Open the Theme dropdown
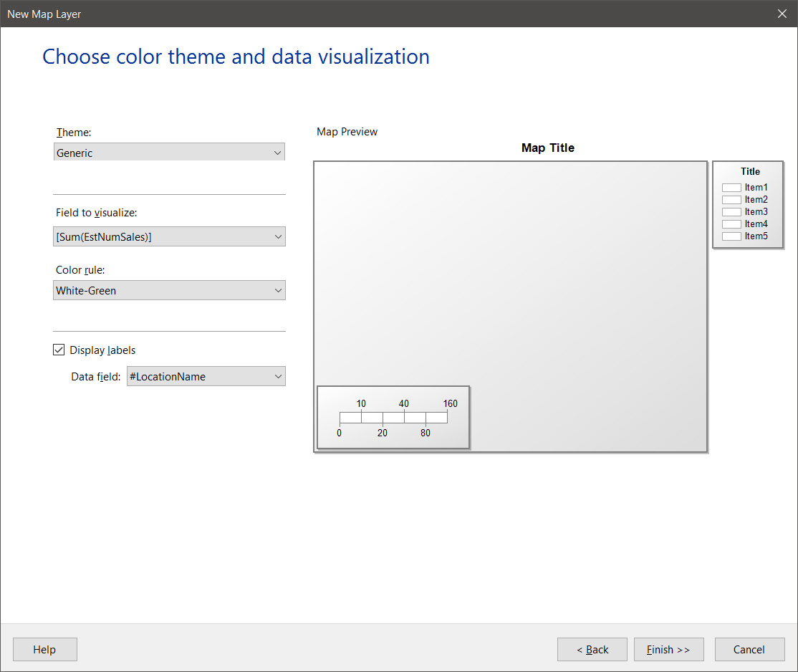The height and width of the screenshot is (672, 798). click(169, 153)
